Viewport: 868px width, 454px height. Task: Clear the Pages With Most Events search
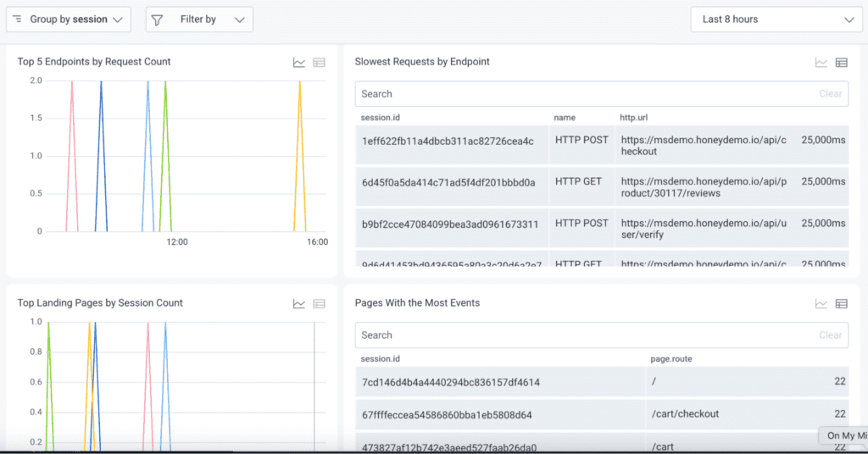[x=830, y=335]
